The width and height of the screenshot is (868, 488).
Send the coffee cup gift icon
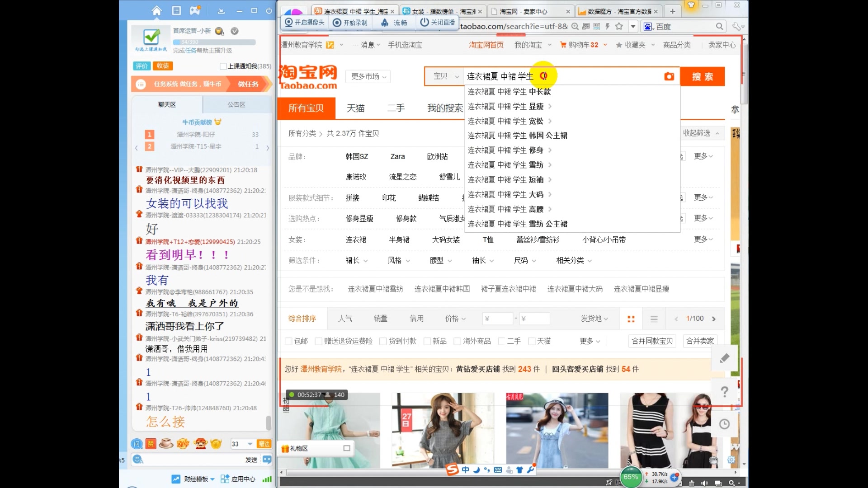(x=166, y=444)
